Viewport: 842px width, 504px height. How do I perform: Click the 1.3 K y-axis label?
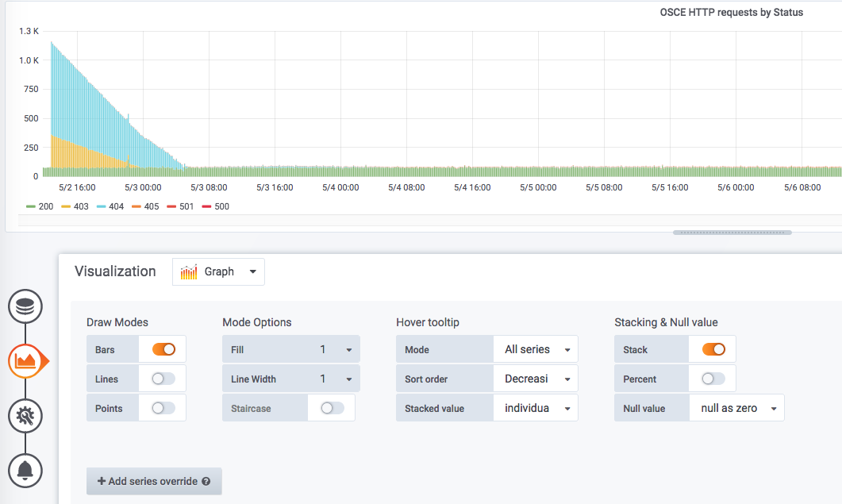tap(29, 31)
